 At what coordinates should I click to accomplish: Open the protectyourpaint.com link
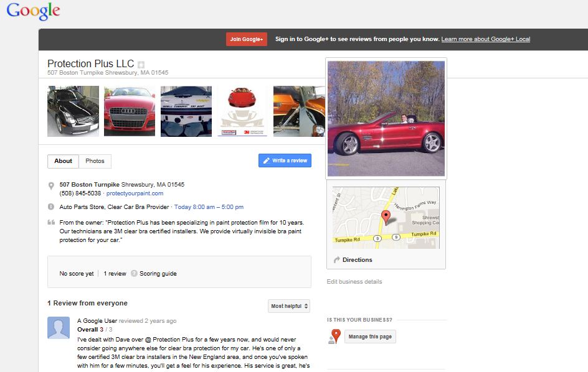tap(135, 193)
